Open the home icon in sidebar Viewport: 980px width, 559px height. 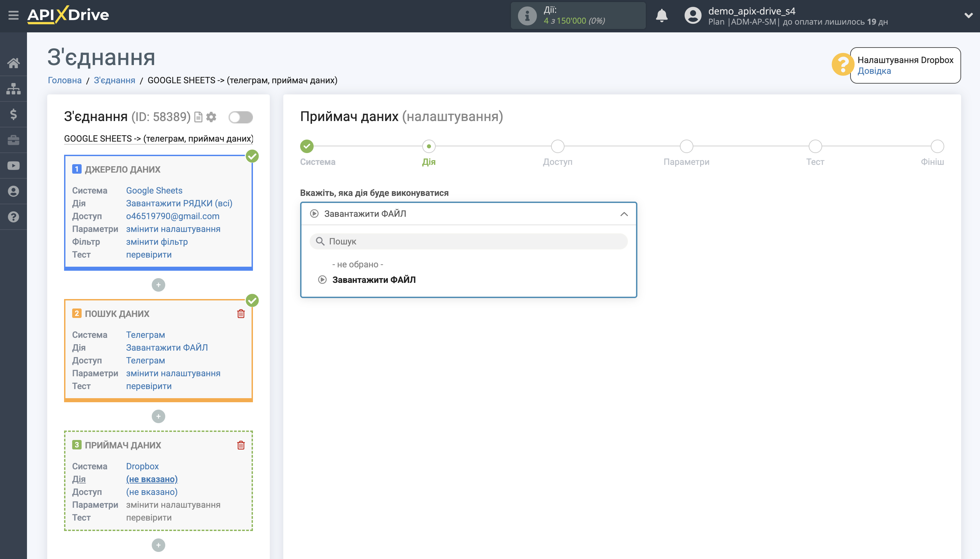[13, 63]
